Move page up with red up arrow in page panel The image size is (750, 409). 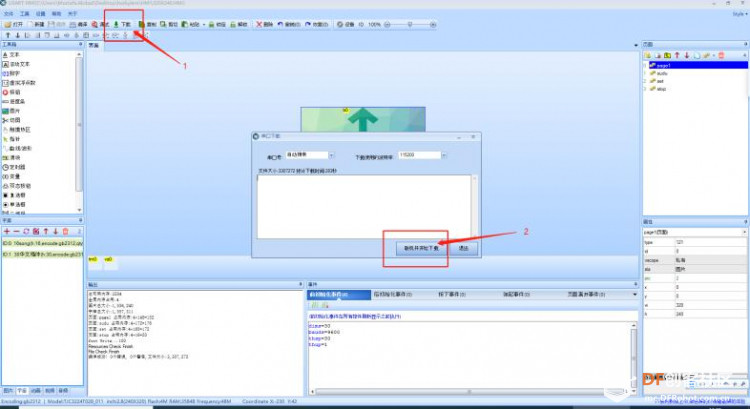coord(677,55)
